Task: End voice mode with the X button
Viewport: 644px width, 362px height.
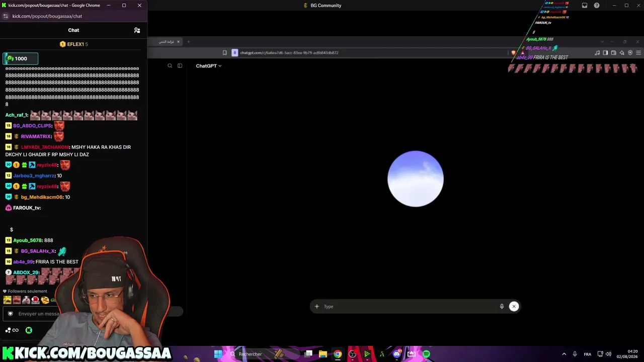Action: pos(514,306)
